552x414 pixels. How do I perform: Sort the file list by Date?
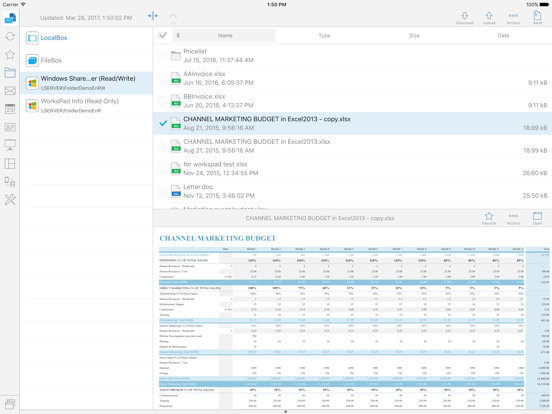tap(503, 36)
